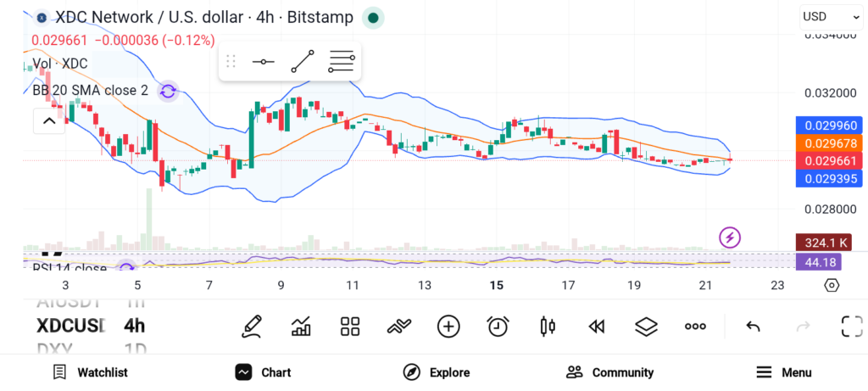Screen dimensions: 868x391
Task: Select the Fibonacci levels line tool
Action: [x=341, y=61]
